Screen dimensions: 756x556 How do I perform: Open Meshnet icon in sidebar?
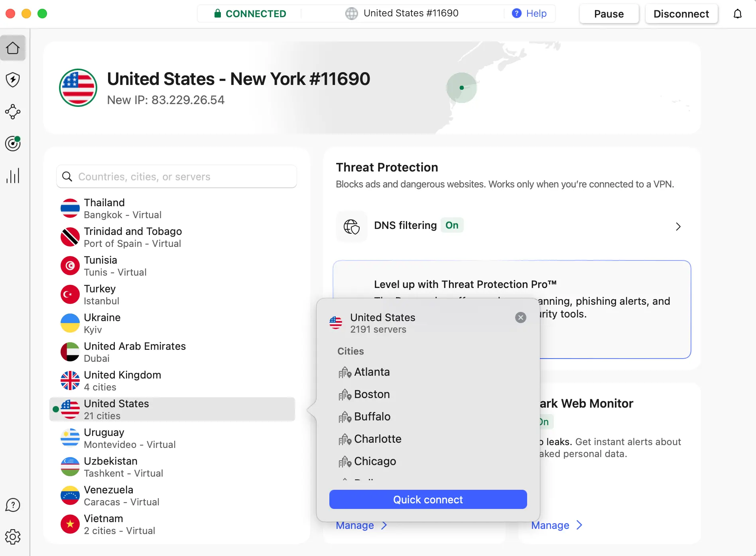pos(13,112)
